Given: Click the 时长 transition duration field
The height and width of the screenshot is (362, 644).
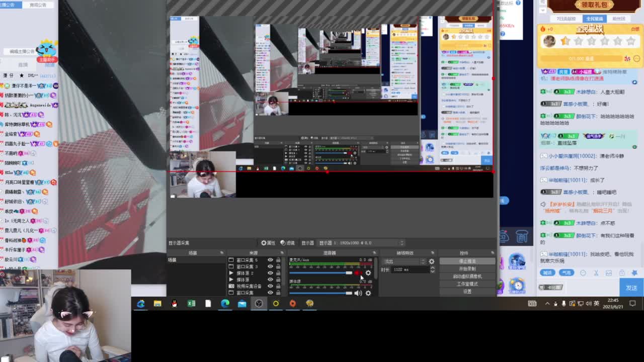Looking at the screenshot, I should tap(410, 269).
